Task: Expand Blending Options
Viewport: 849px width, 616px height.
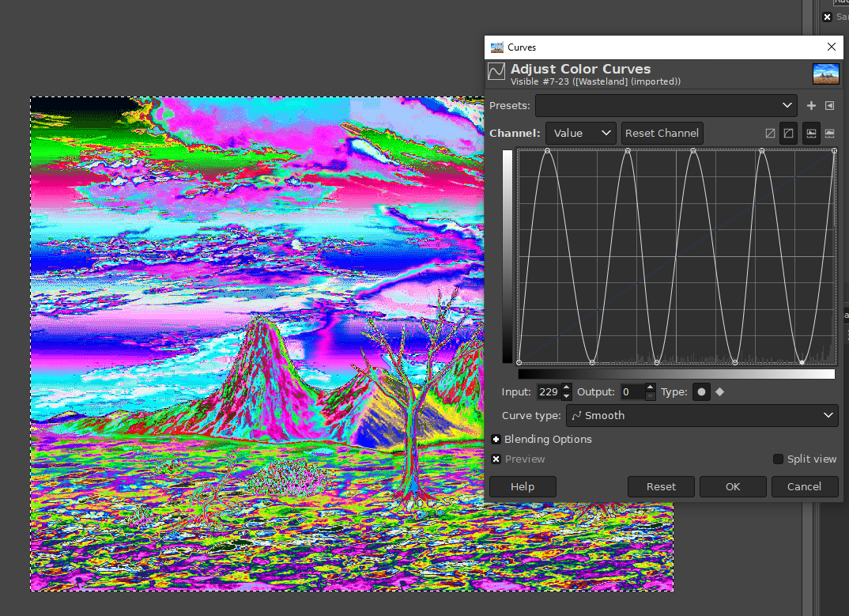Action: [x=496, y=440]
